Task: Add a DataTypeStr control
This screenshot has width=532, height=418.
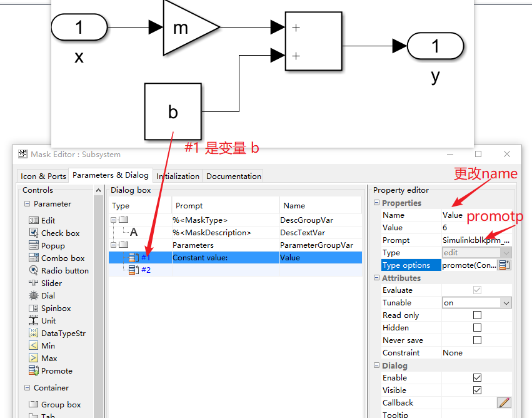Action: 57,334
